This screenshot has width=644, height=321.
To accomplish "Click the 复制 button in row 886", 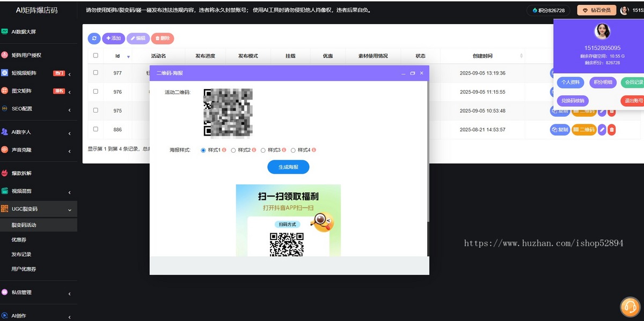I will pos(560,130).
